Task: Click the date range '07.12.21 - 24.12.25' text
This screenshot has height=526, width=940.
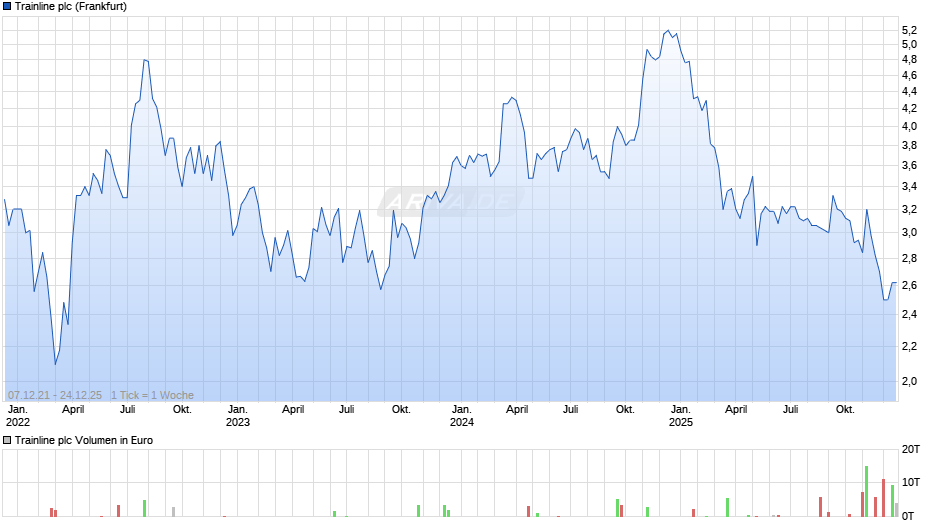Action: pyautogui.click(x=55, y=395)
